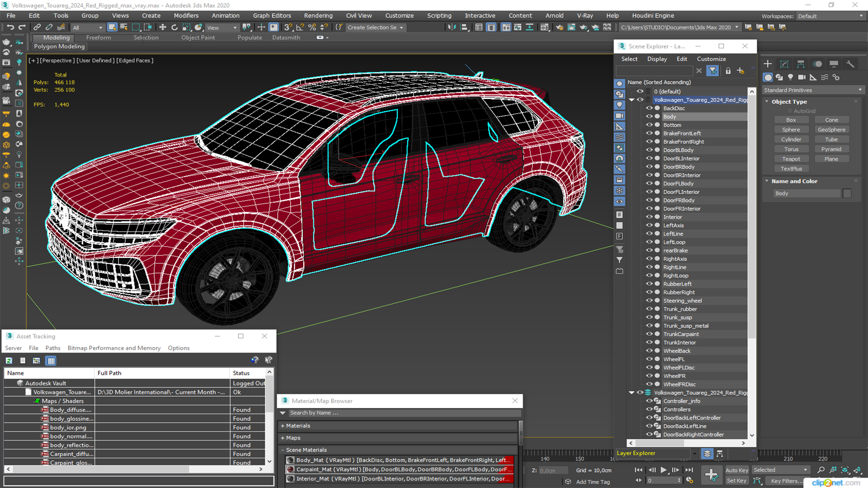Viewport: 868px width, 488px height.
Task: Open Display menu in Scene Explorer
Action: 656,59
